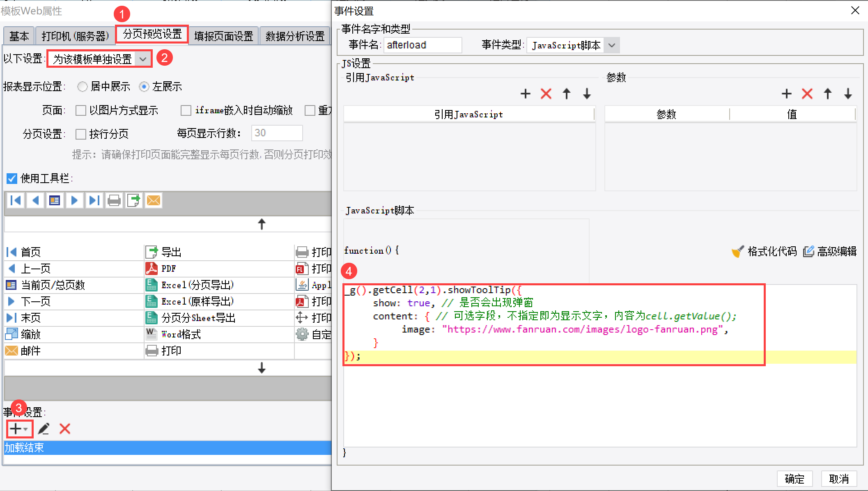The width and height of the screenshot is (868, 491).
Task: Click 格式化代码 format code broom icon
Action: point(738,251)
